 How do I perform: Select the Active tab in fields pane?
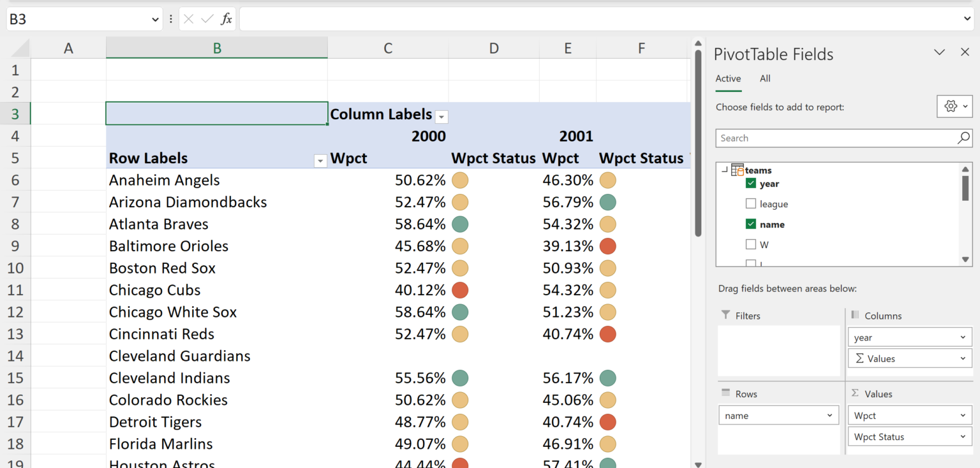[x=728, y=78]
